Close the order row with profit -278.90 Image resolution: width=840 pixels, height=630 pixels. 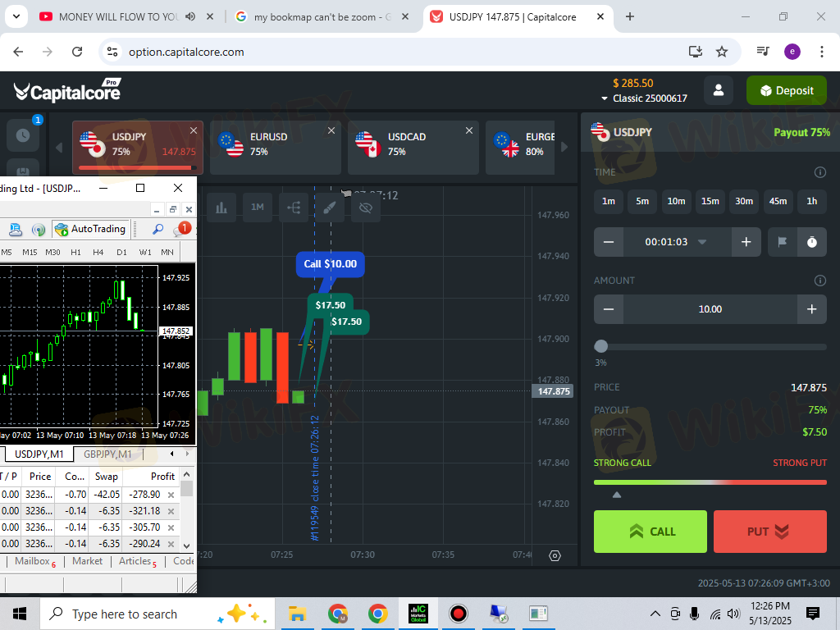tap(171, 495)
